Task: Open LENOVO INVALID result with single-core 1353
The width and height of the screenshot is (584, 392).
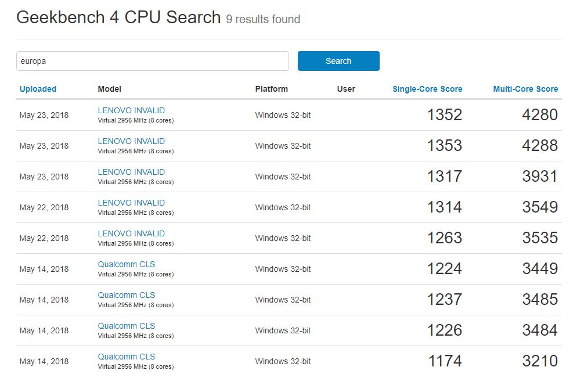Action: click(x=131, y=141)
